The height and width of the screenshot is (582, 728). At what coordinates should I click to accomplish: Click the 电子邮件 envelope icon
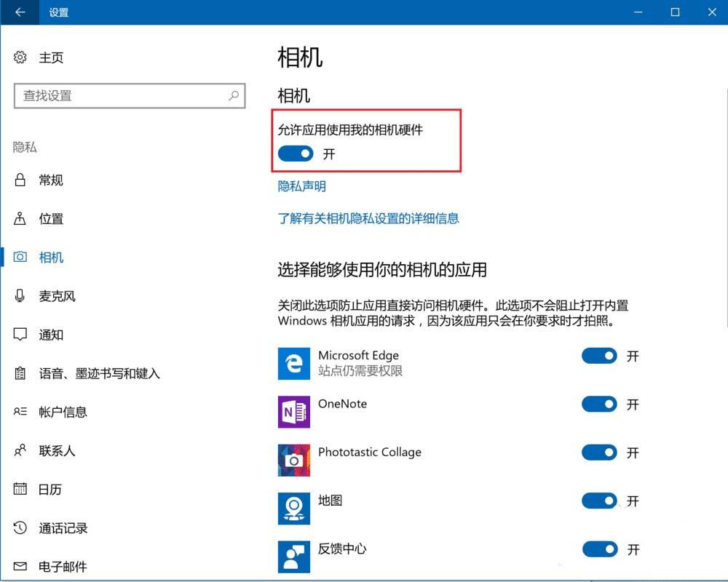[20, 566]
